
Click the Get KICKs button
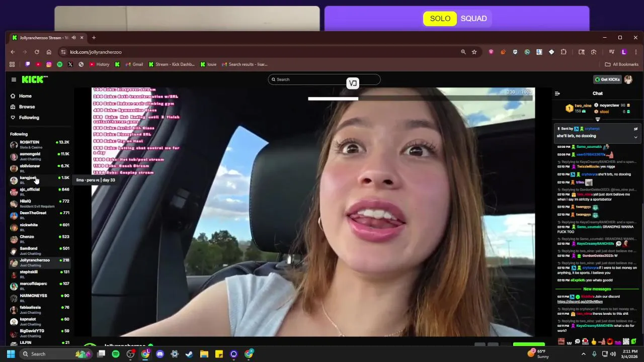tap(607, 79)
